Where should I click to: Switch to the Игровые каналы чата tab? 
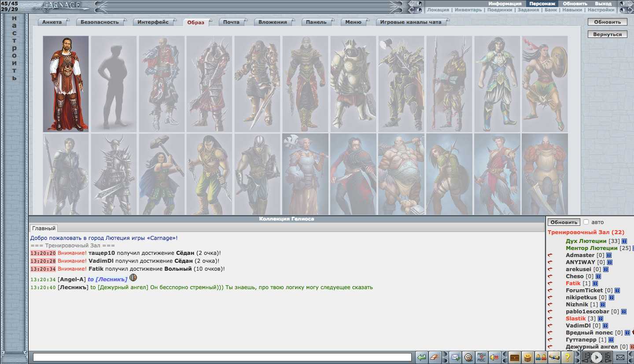pos(410,22)
